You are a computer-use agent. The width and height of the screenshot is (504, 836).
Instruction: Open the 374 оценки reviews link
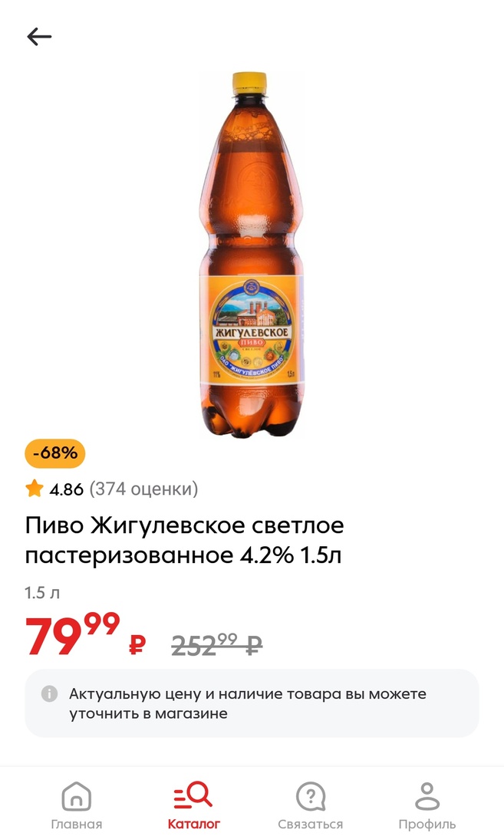coord(143,489)
